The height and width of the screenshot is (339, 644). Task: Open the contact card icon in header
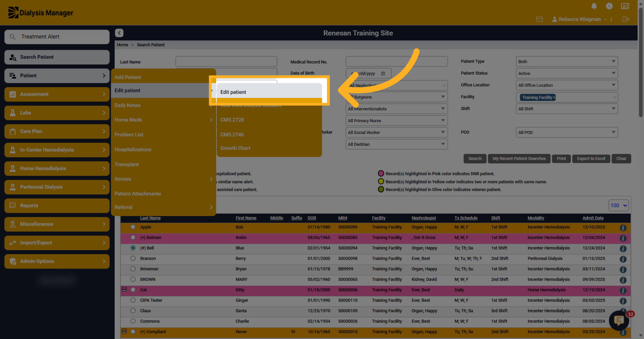(625, 6)
